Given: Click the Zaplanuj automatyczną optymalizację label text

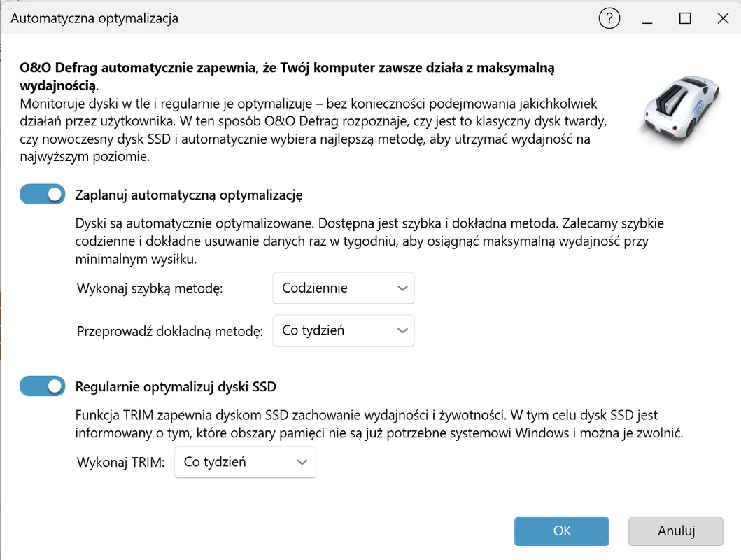Looking at the screenshot, I should [188, 195].
